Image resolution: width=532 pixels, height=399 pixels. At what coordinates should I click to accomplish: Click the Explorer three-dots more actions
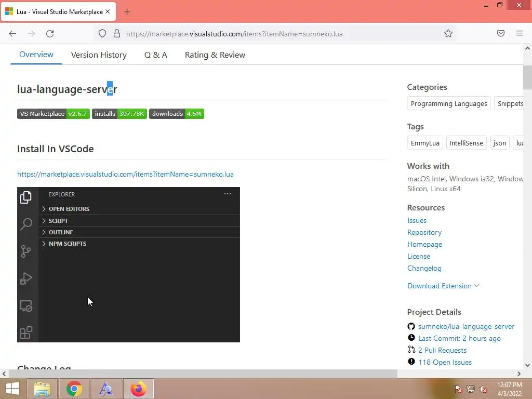tap(228, 194)
